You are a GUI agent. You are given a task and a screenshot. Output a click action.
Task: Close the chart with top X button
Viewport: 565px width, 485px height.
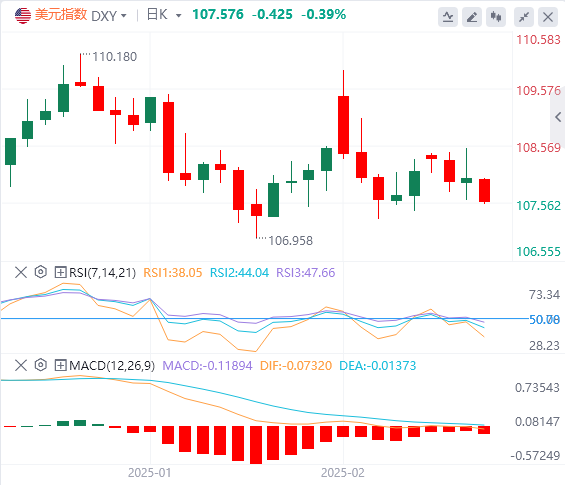point(548,17)
